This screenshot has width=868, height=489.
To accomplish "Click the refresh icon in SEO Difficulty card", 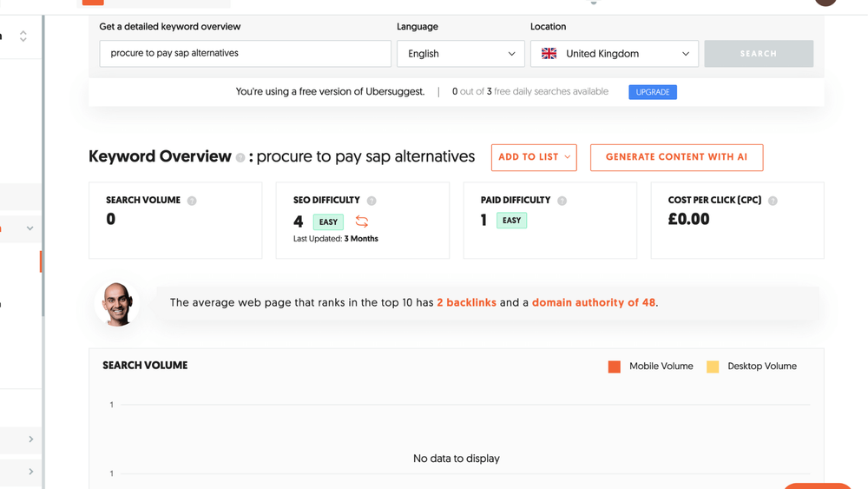I will pos(361,221).
